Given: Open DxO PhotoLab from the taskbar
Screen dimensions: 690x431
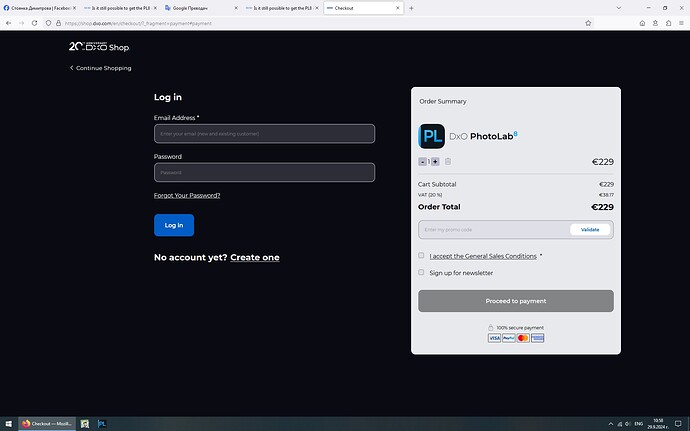Looking at the screenshot, I should click(x=102, y=424).
